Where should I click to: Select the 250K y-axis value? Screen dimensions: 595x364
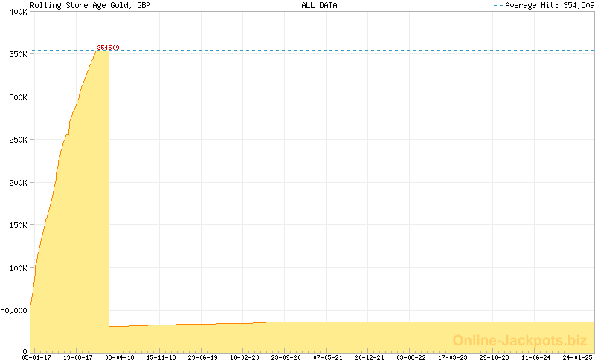pyautogui.click(x=16, y=140)
